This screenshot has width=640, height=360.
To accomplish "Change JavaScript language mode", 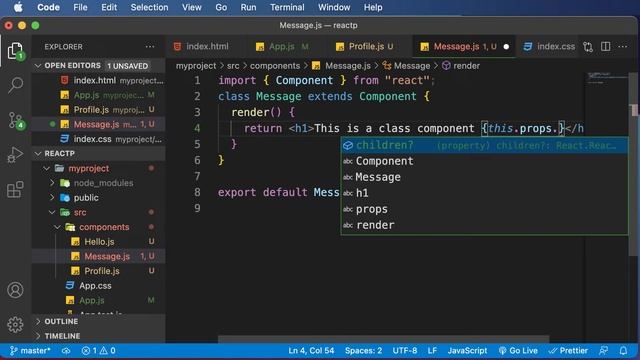I will [467, 351].
